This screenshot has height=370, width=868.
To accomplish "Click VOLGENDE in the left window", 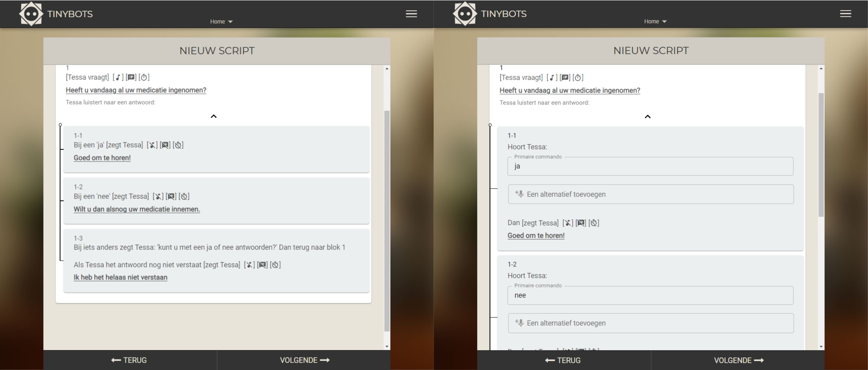I will [305, 360].
